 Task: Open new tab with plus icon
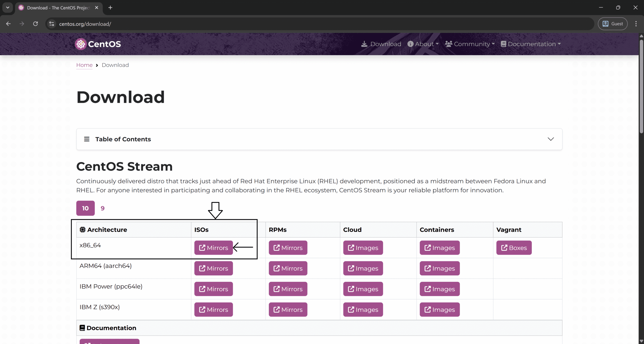pos(110,8)
